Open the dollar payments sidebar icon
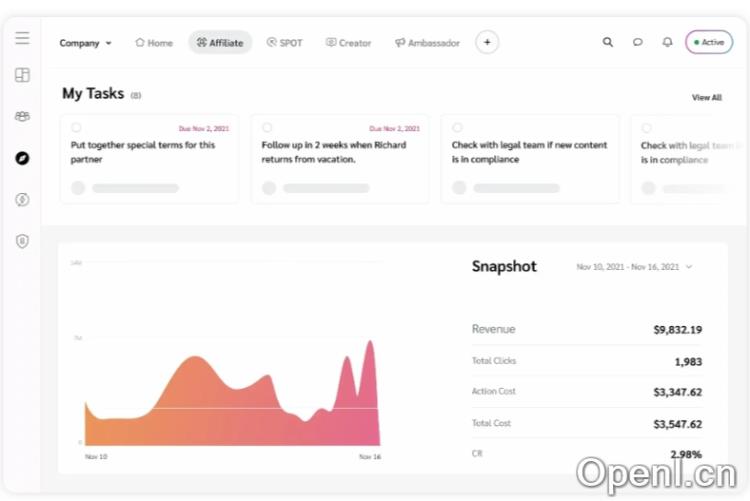This screenshot has height=501, width=750. (22, 200)
